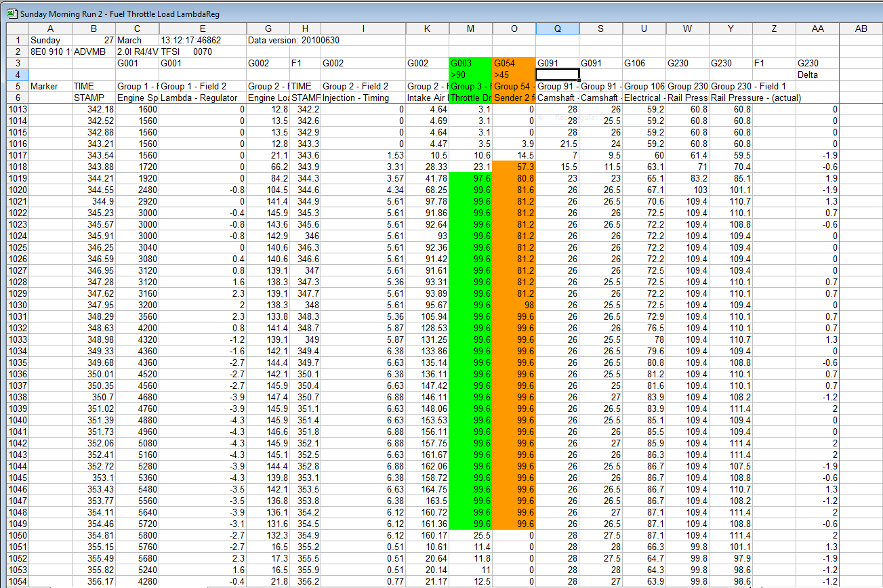The height and width of the screenshot is (588, 883).
Task: Select column A header
Action: point(50,28)
